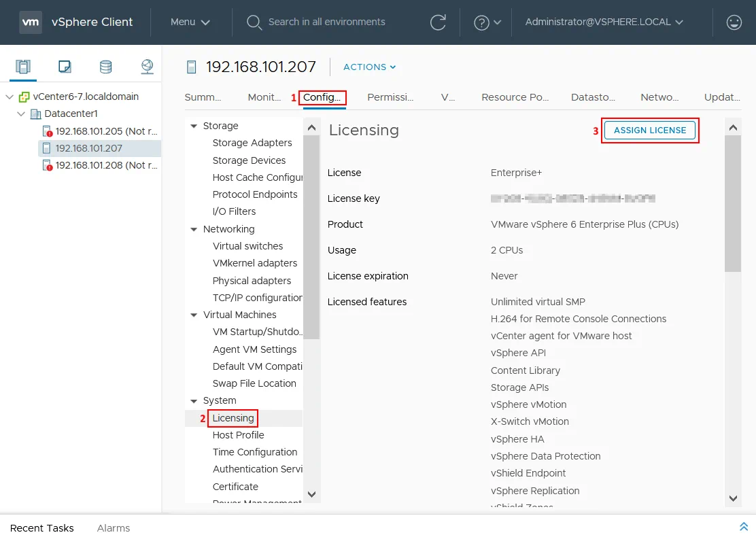Open Administrator@VSPHERE.LOCAL user dropdown
756x537 pixels.
(603, 22)
